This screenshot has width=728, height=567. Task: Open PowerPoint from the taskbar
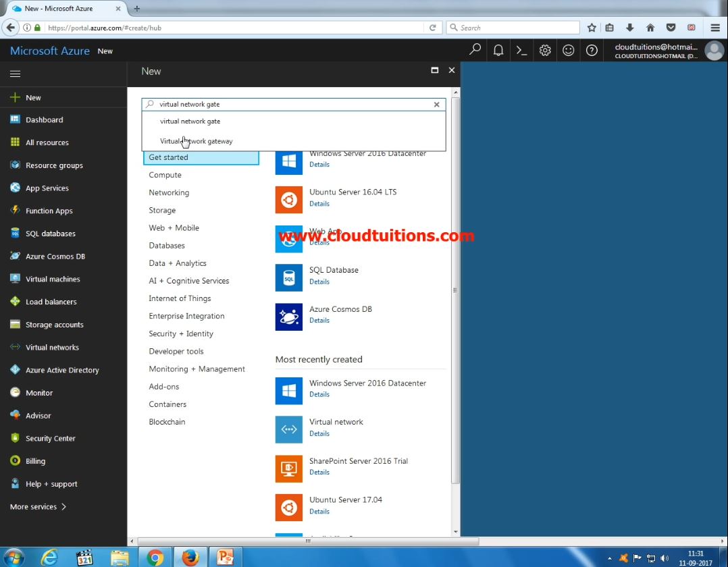[225, 558]
